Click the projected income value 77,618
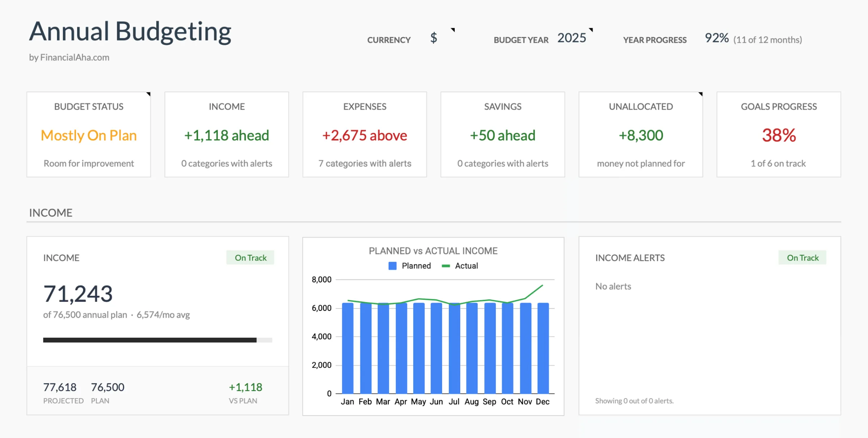This screenshot has width=868, height=438. pos(60,387)
